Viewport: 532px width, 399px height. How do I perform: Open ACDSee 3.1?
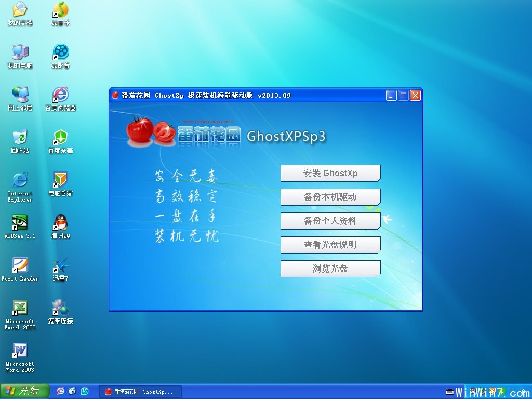coord(20,224)
